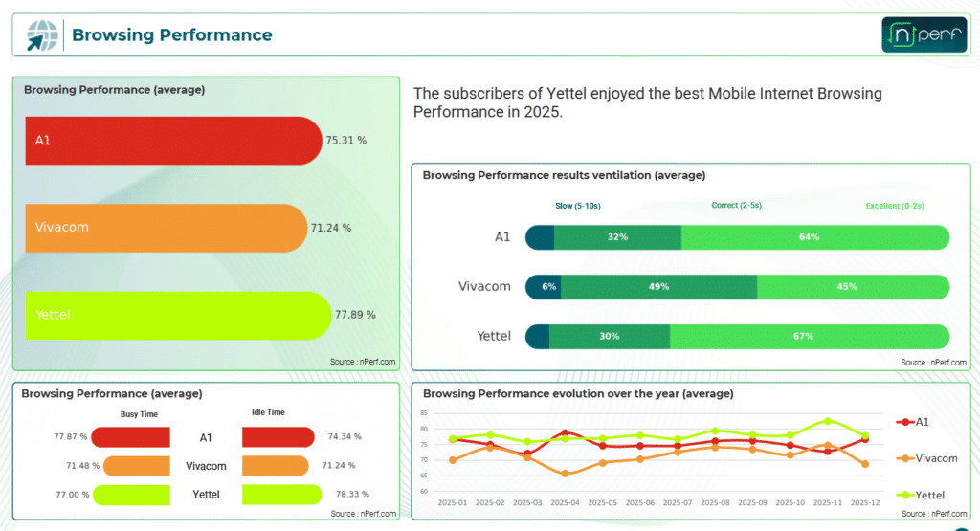The height and width of the screenshot is (531, 980).
Task: Click the A1 Busy Time red bar
Action: point(130,437)
